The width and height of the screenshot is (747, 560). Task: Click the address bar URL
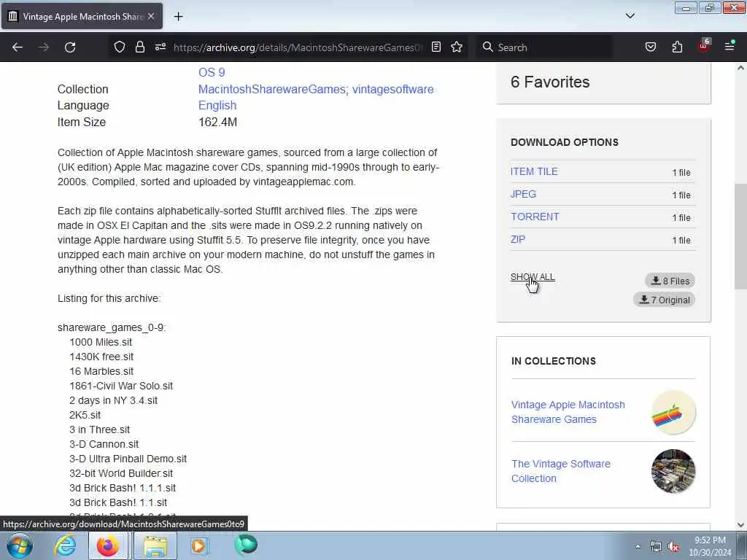point(298,47)
